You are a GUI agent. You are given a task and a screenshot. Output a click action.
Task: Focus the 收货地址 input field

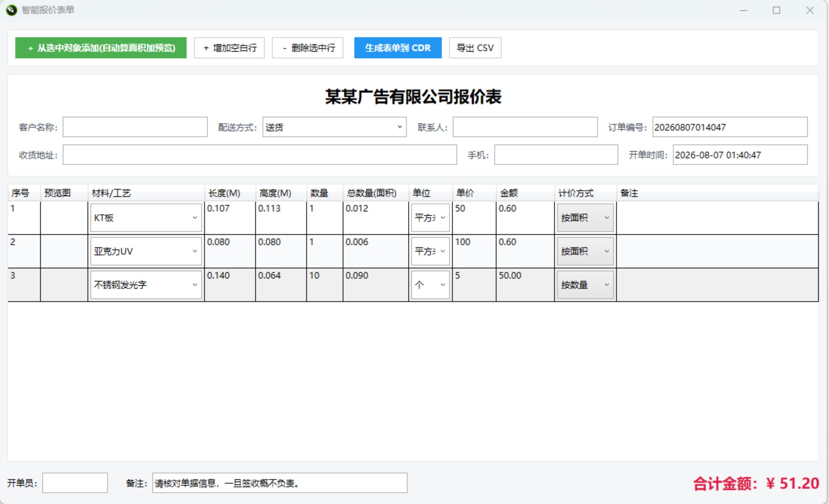click(260, 155)
